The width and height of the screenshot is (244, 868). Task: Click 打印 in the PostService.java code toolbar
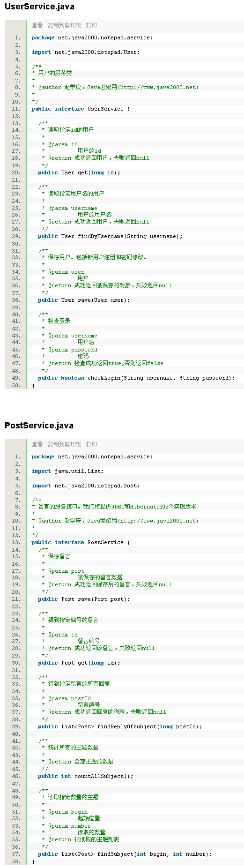click(92, 444)
